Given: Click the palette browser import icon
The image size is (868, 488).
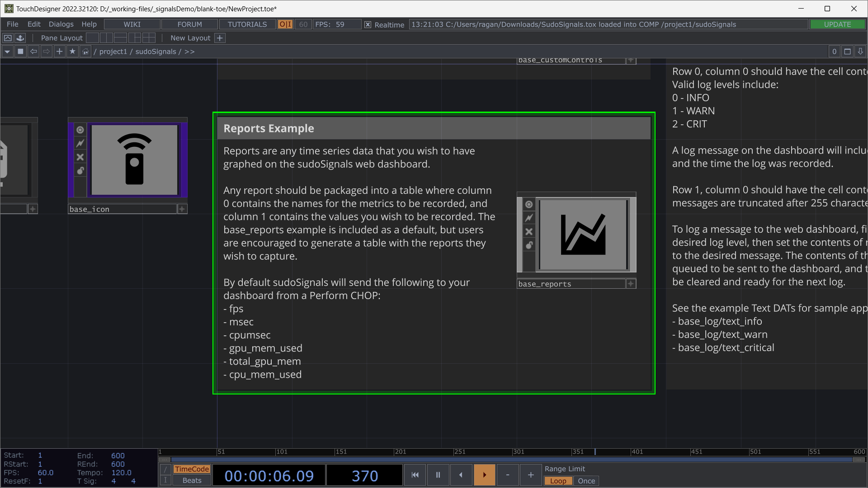Looking at the screenshot, I should tap(20, 38).
